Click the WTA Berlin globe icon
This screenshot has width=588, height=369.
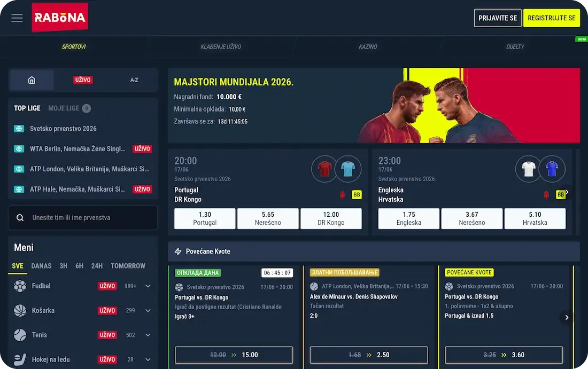pos(19,149)
